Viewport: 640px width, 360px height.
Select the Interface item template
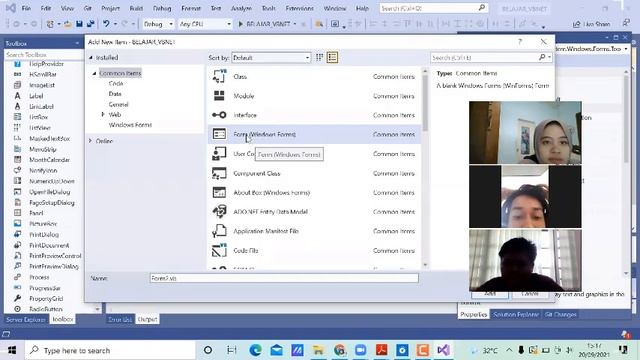(x=314, y=115)
